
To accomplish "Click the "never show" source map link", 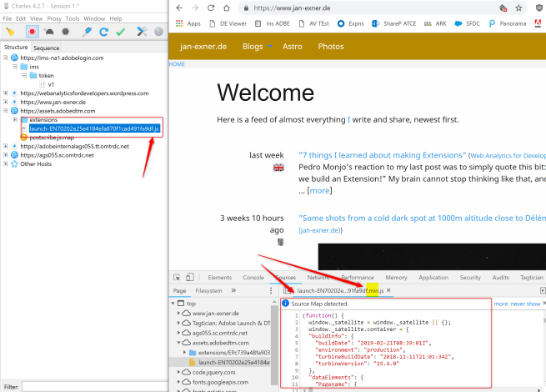I will point(527,304).
